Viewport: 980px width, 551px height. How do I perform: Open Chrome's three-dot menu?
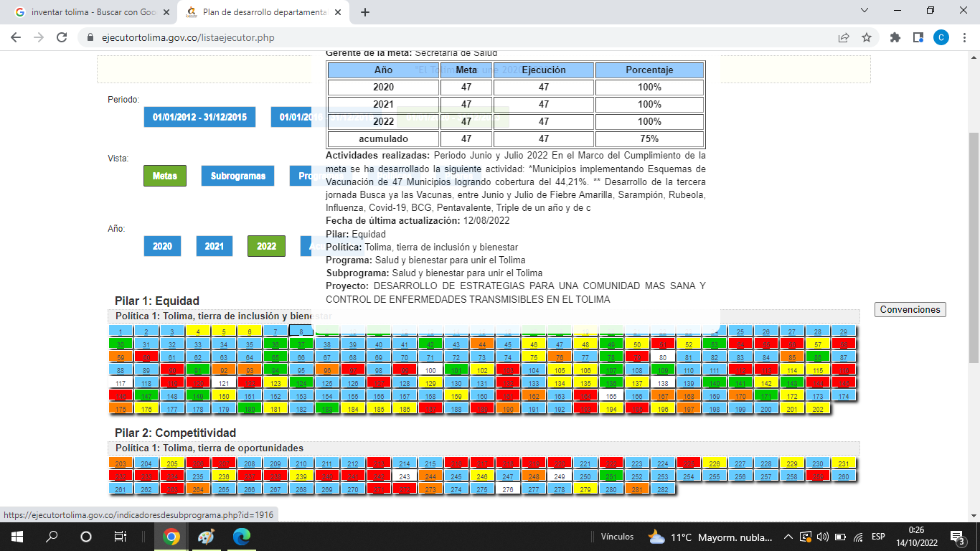click(963, 38)
